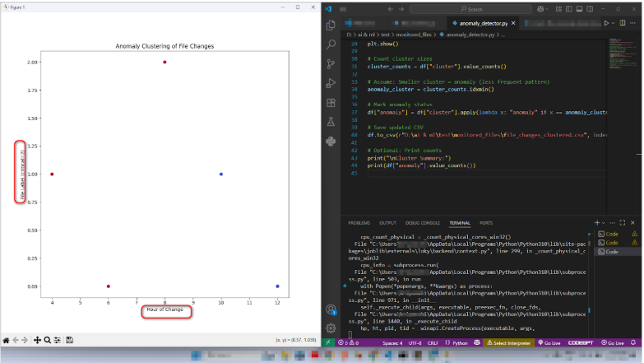
Task: Navigate back in VS Code title bar
Action: point(390,9)
